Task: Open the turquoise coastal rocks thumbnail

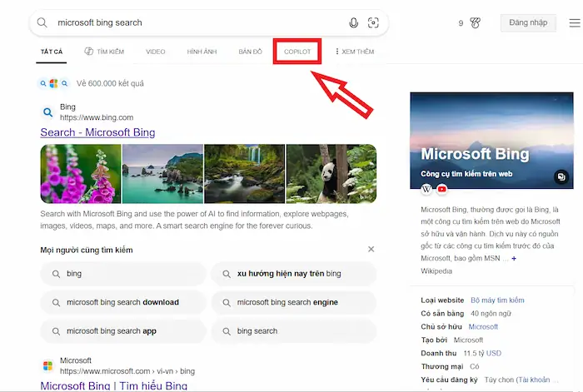Action: tap(163, 174)
